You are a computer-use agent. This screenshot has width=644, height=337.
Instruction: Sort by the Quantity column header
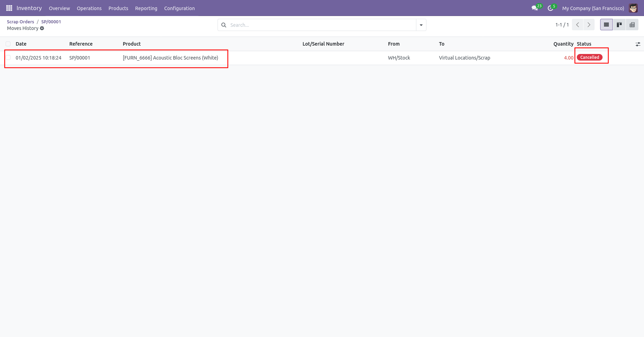click(563, 44)
